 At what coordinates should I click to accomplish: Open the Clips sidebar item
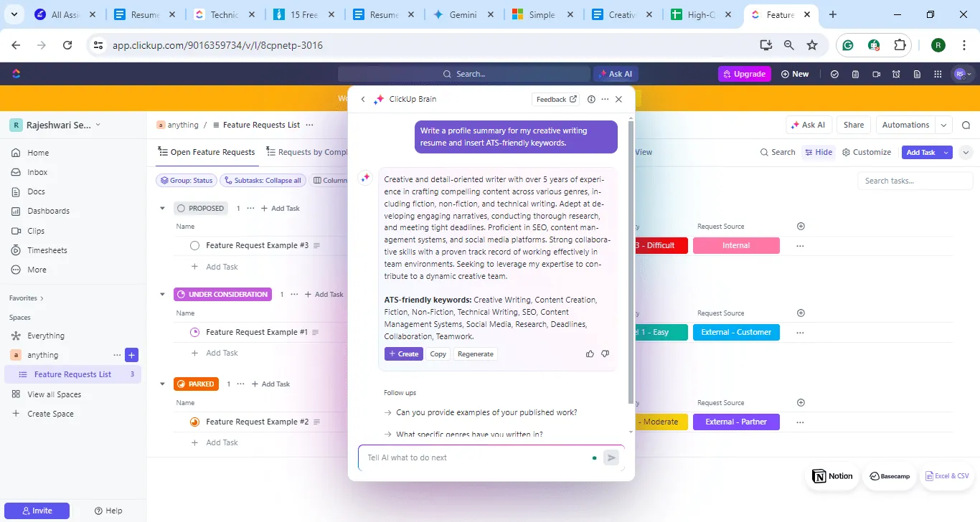36,231
